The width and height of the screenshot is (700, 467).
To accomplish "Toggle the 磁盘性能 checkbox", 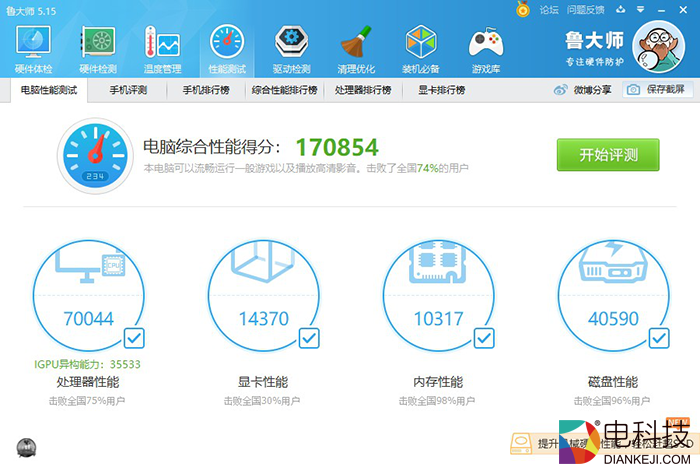I will tap(659, 337).
